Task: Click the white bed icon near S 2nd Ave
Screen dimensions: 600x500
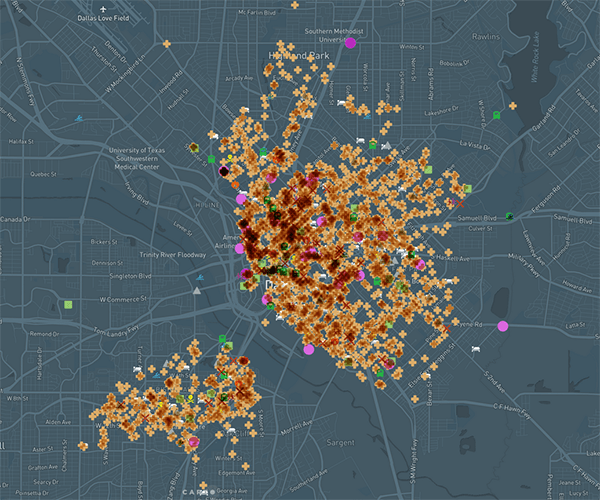Action: pyautogui.click(x=475, y=349)
